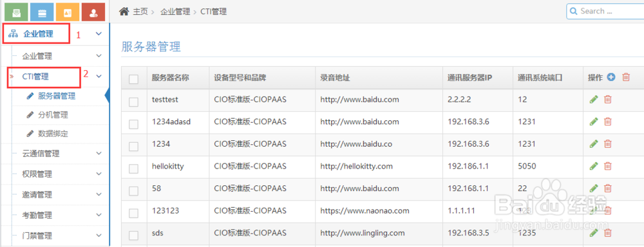Edit the sds server row

coord(594,233)
